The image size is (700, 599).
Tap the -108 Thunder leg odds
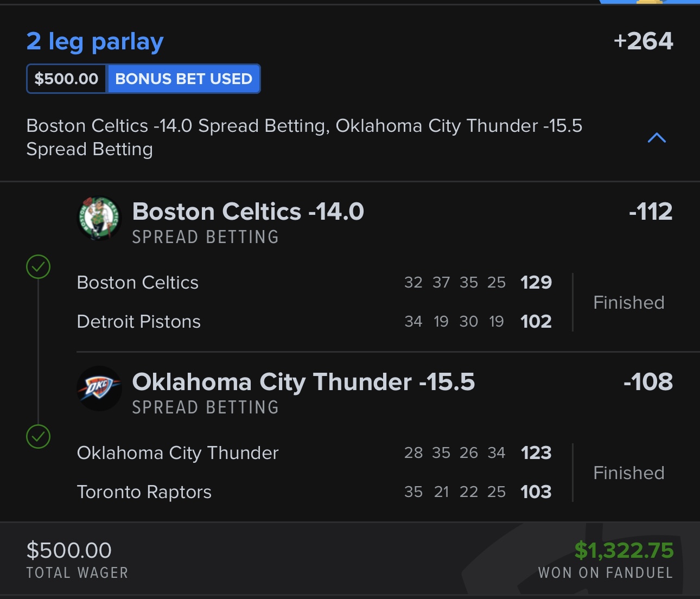click(x=648, y=382)
